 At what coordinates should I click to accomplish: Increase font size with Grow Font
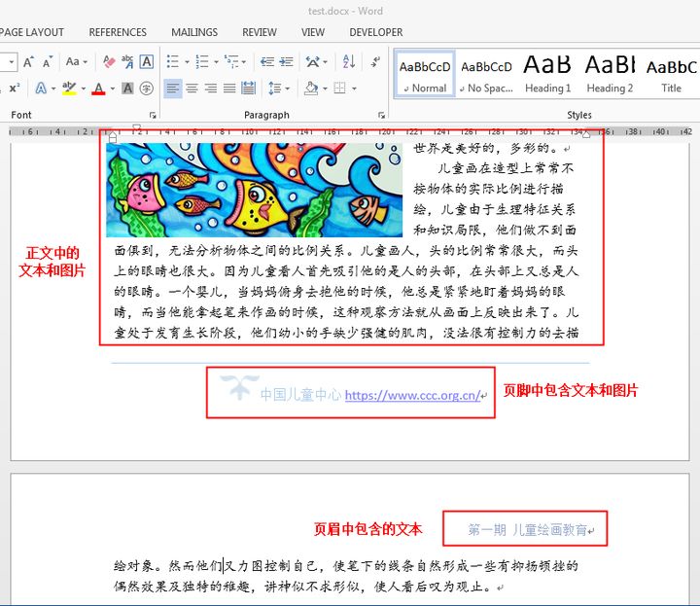pos(28,61)
